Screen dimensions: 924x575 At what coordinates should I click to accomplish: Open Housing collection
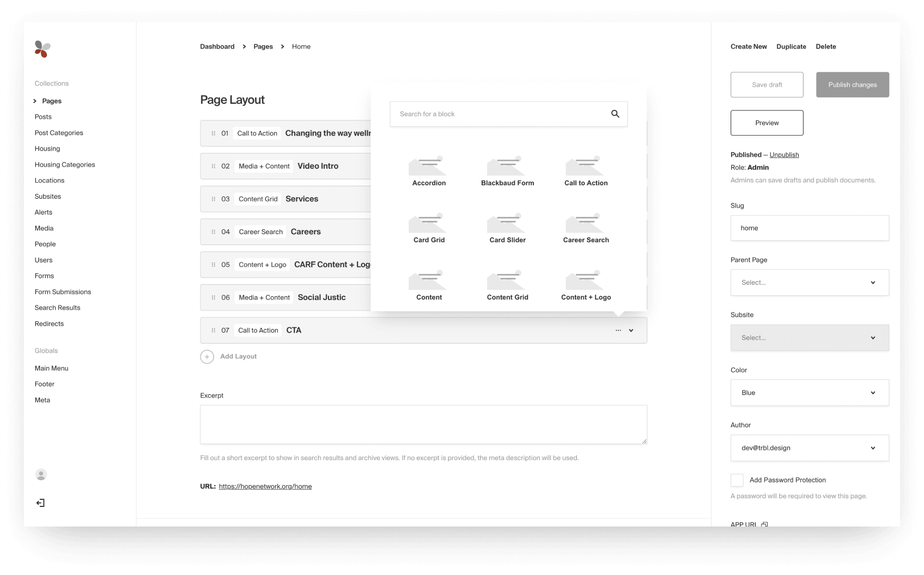point(47,149)
